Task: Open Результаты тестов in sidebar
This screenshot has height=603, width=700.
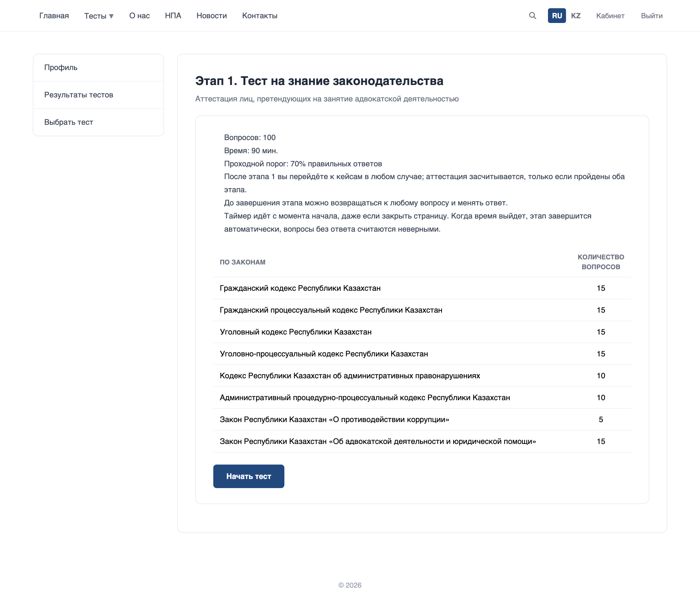Action: tap(98, 95)
